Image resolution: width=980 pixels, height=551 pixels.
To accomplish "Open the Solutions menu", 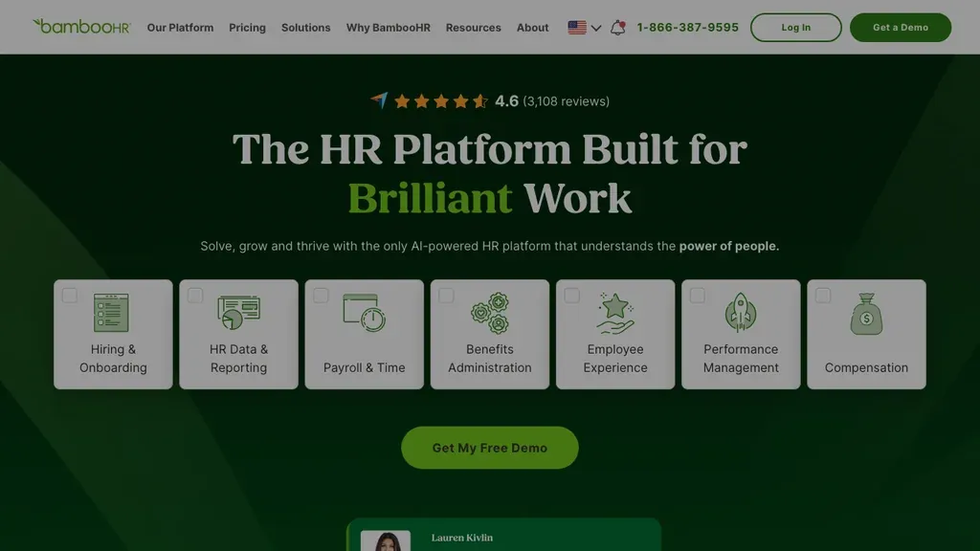I will coord(305,28).
